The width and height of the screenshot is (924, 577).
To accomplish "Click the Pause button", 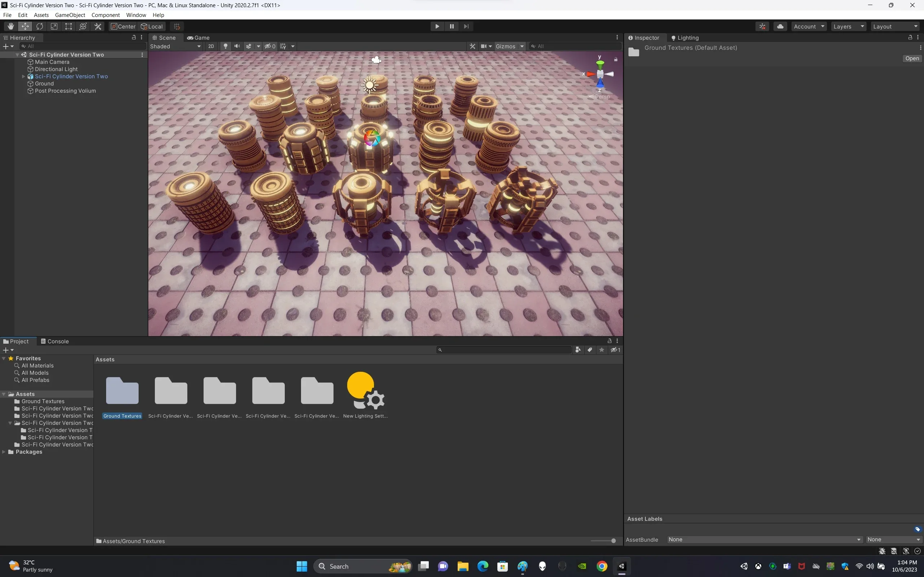I will point(452,26).
